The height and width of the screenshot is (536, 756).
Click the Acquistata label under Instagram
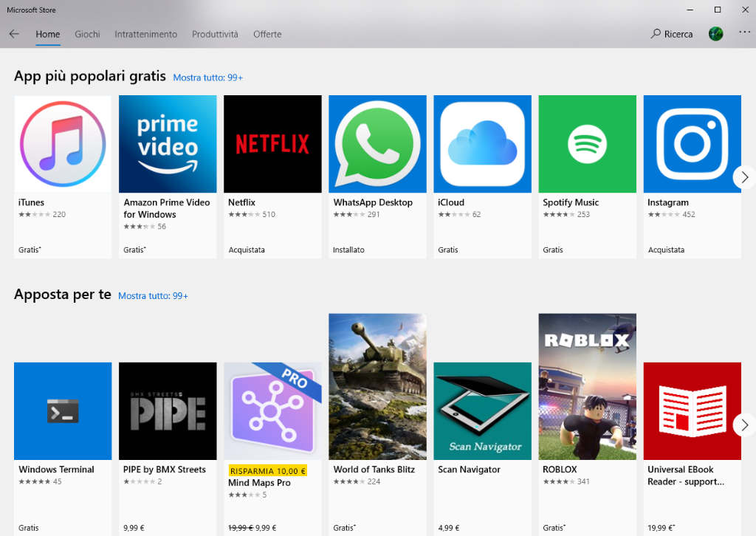pyautogui.click(x=666, y=250)
